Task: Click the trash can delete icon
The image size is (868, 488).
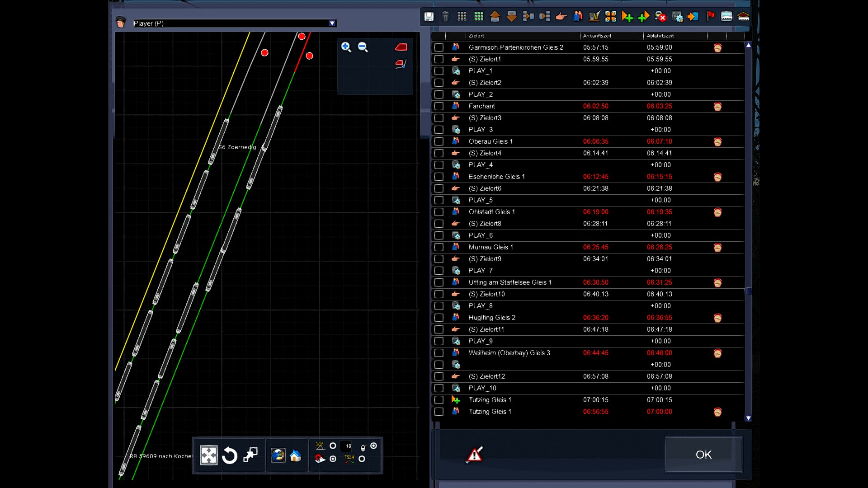Action: pyautogui.click(x=445, y=17)
